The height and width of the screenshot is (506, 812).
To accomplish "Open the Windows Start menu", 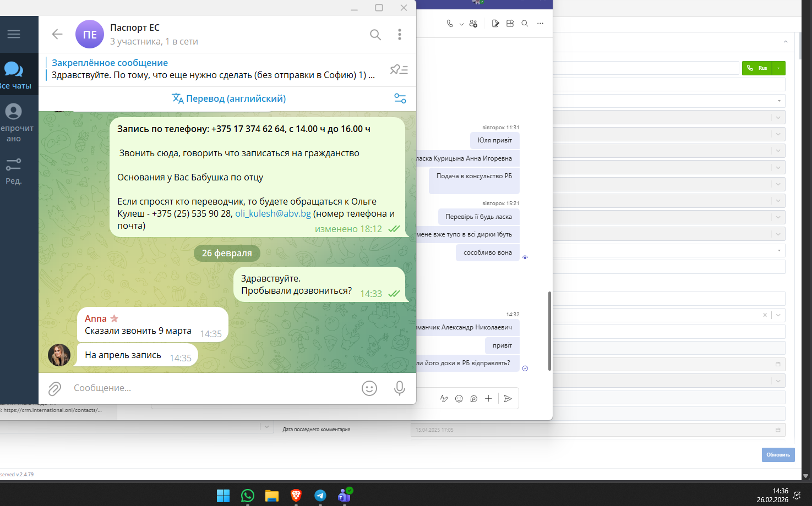I will click(223, 496).
